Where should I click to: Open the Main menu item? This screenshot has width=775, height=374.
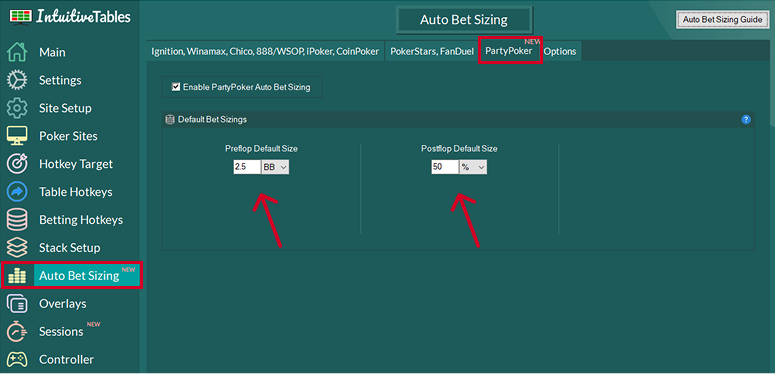click(52, 52)
